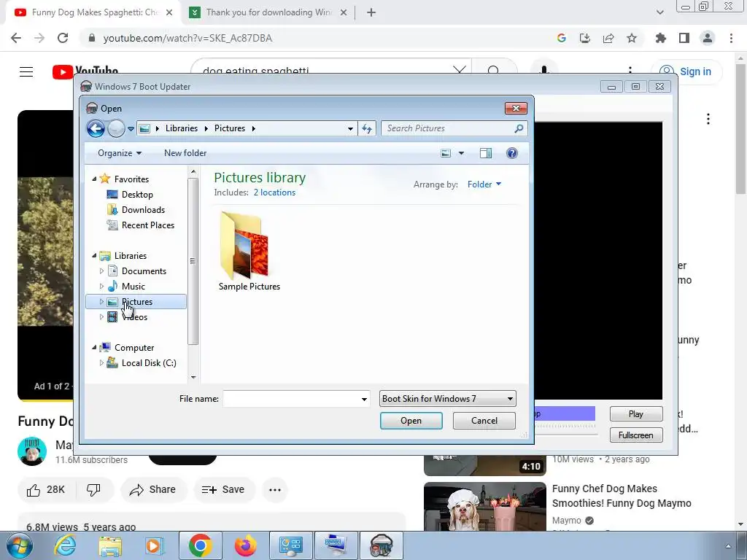Launch Internet Explorer from taskbar
747x560 pixels.
pyautogui.click(x=65, y=545)
